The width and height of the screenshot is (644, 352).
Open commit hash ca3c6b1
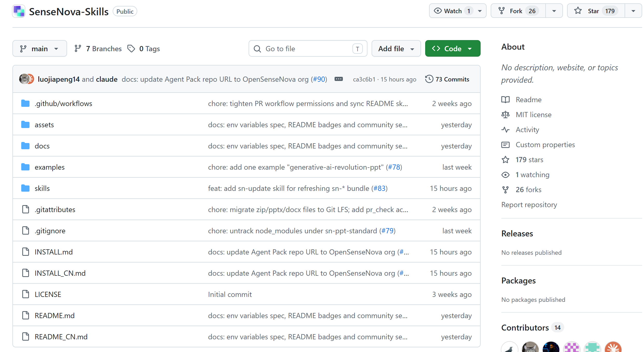[364, 79]
